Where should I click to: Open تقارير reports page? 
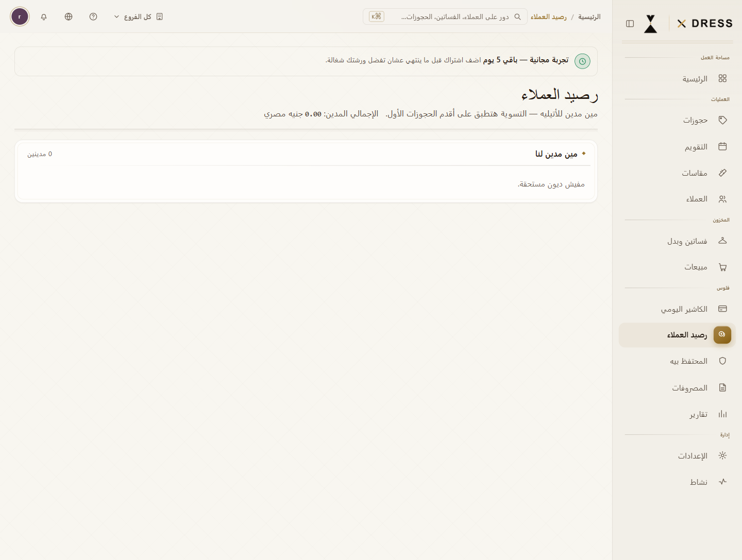click(x=677, y=414)
